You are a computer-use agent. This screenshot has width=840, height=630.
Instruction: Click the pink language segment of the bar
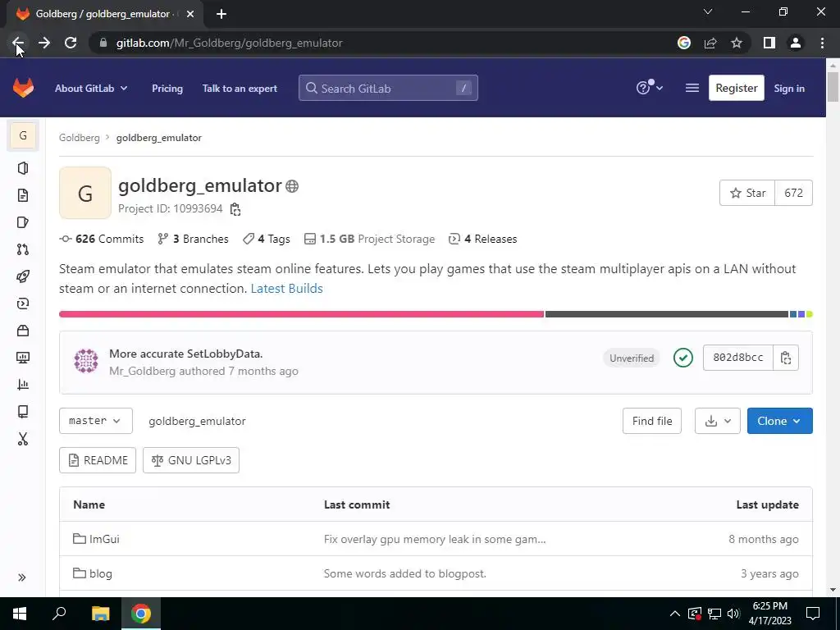click(x=302, y=314)
